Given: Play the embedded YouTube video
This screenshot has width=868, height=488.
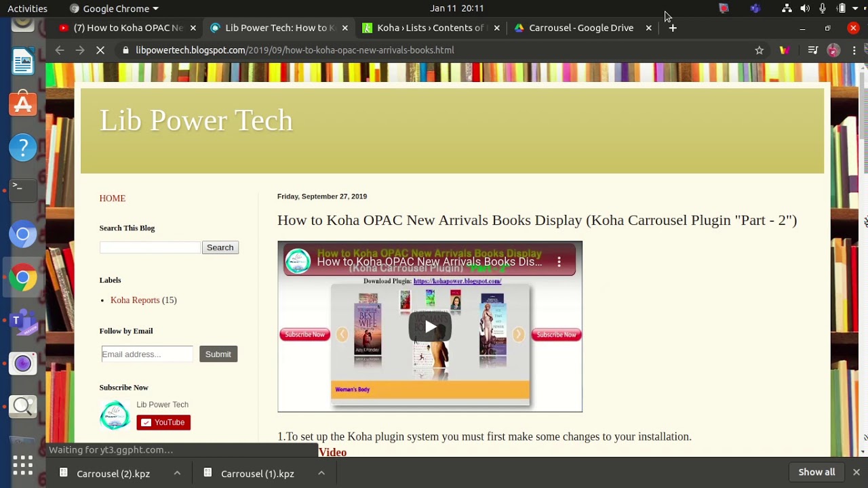Looking at the screenshot, I should pos(430,327).
